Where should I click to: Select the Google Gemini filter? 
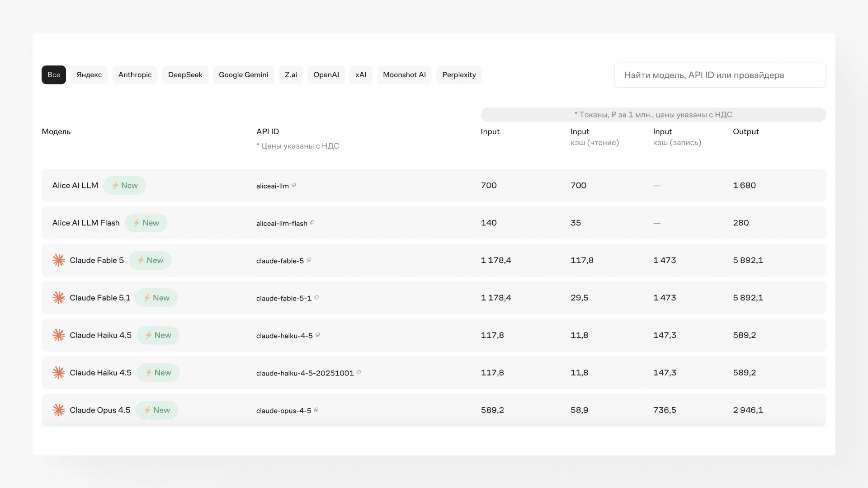tap(244, 75)
